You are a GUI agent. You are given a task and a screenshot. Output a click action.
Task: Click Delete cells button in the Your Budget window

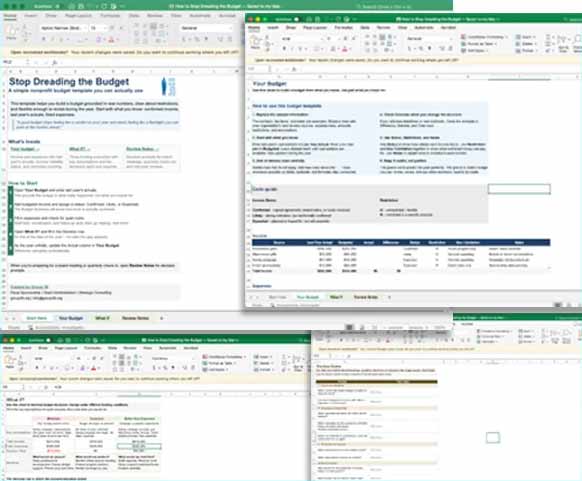(x=526, y=44)
